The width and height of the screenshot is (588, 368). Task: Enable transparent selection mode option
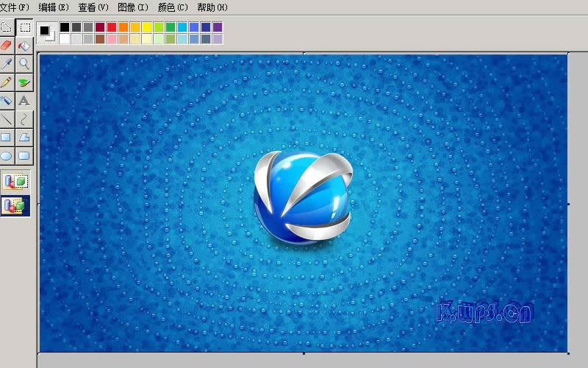click(x=15, y=205)
